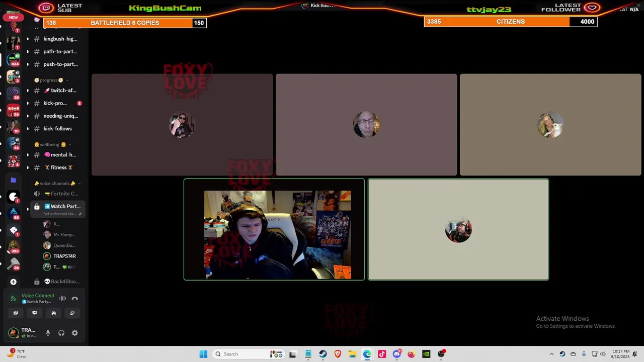The image size is (644, 362).
Task: Open the path-to-part... channel
Action: [x=57, y=51]
